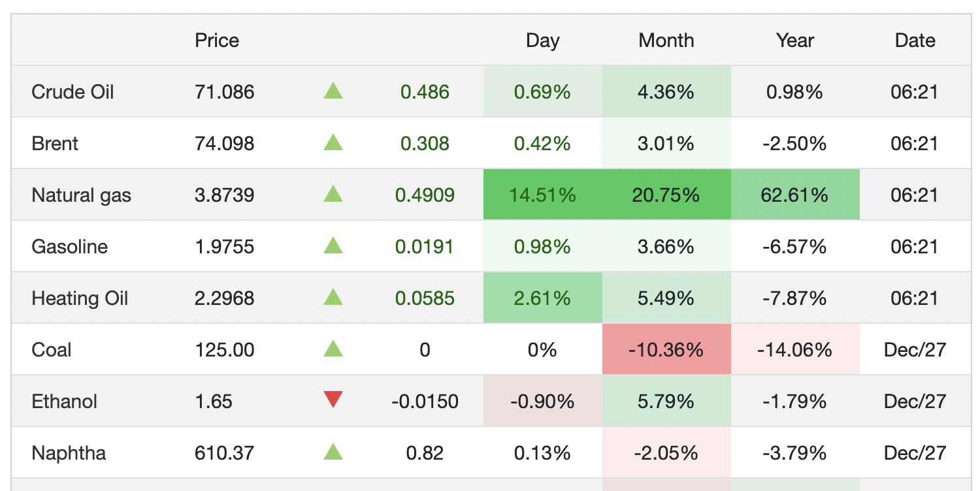This screenshot has height=491, width=980.
Task: Open the Coal commodity link
Action: coord(51,349)
